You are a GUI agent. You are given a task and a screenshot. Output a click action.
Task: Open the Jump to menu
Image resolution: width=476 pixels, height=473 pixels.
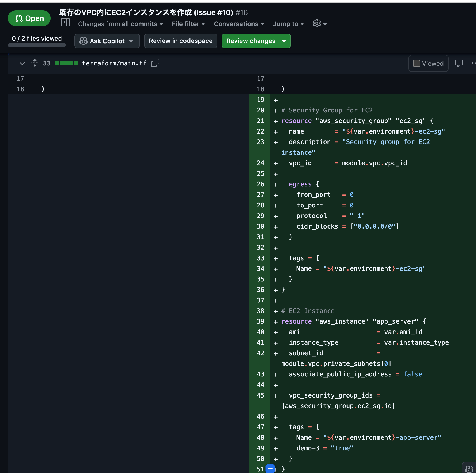point(288,24)
